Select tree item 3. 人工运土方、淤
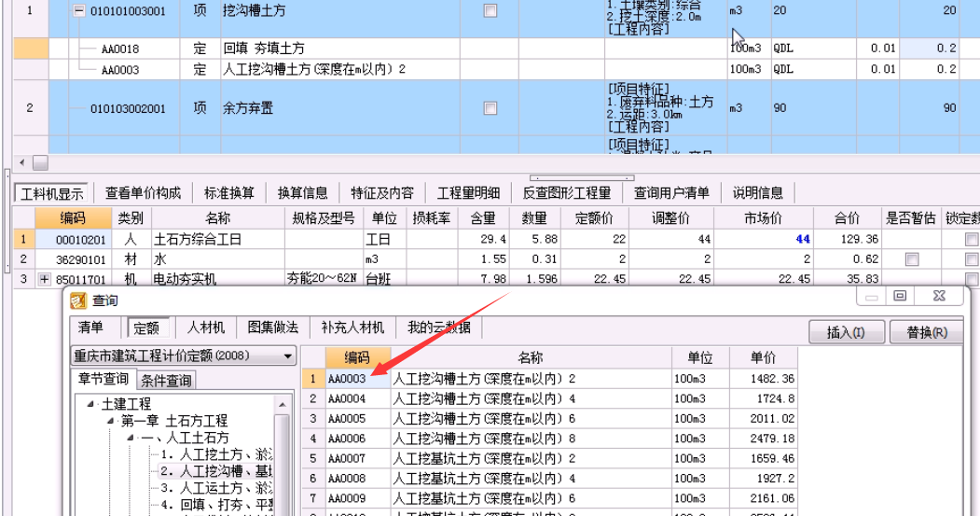 tap(216, 488)
